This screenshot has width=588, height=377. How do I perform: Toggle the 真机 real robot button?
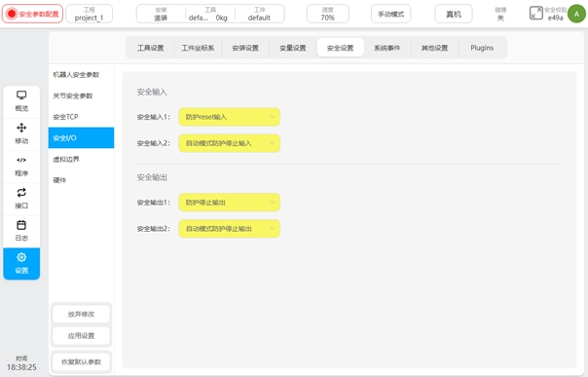point(454,14)
